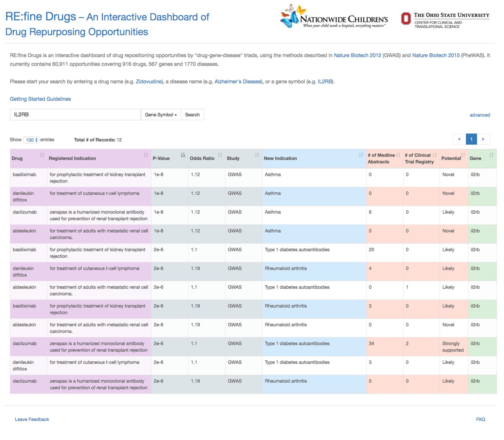The image size is (504, 440).
Task: Sort by Study column
Action: [x=257, y=155]
